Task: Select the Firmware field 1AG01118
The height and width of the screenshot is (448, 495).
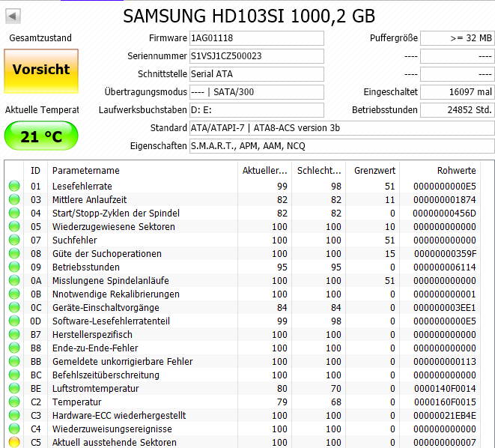Action: tap(257, 38)
